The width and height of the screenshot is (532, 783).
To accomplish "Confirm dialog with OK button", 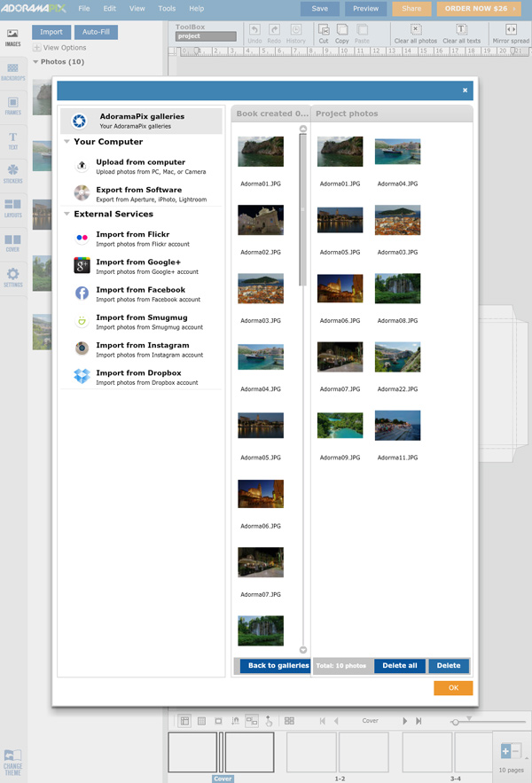I will (x=453, y=687).
